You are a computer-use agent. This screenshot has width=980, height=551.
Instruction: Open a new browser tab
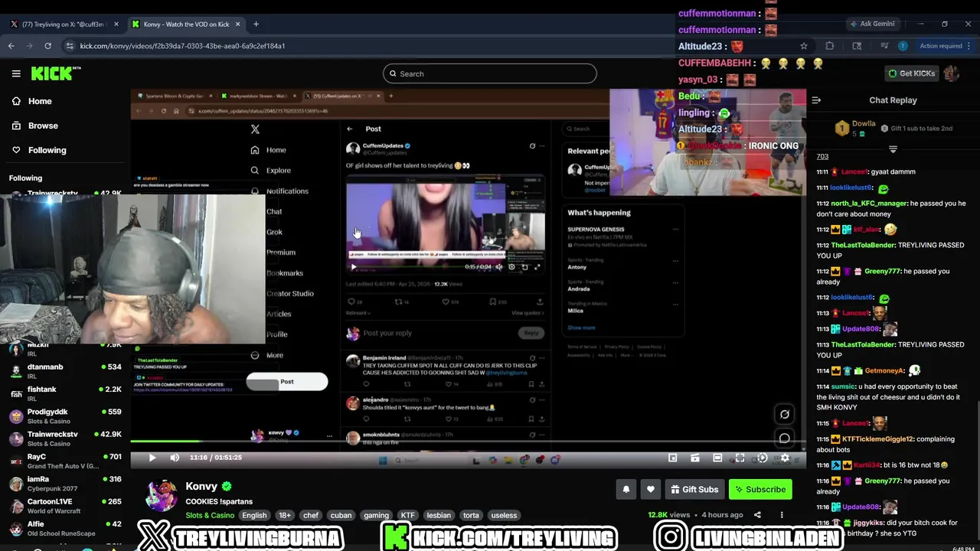(256, 24)
